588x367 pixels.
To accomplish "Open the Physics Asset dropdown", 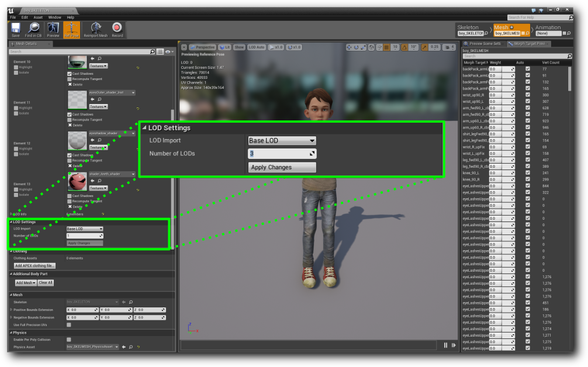I will [x=93, y=347].
